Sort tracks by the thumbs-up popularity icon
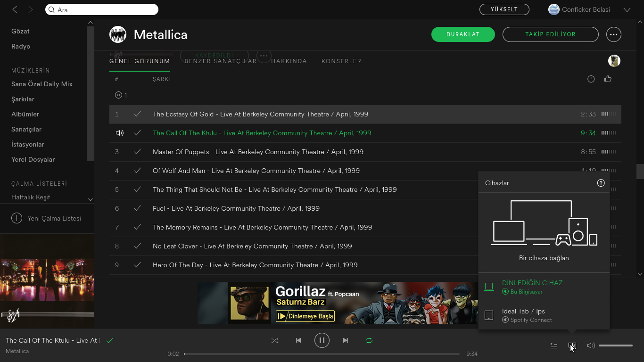Viewport: 644px width, 362px height. [608, 79]
